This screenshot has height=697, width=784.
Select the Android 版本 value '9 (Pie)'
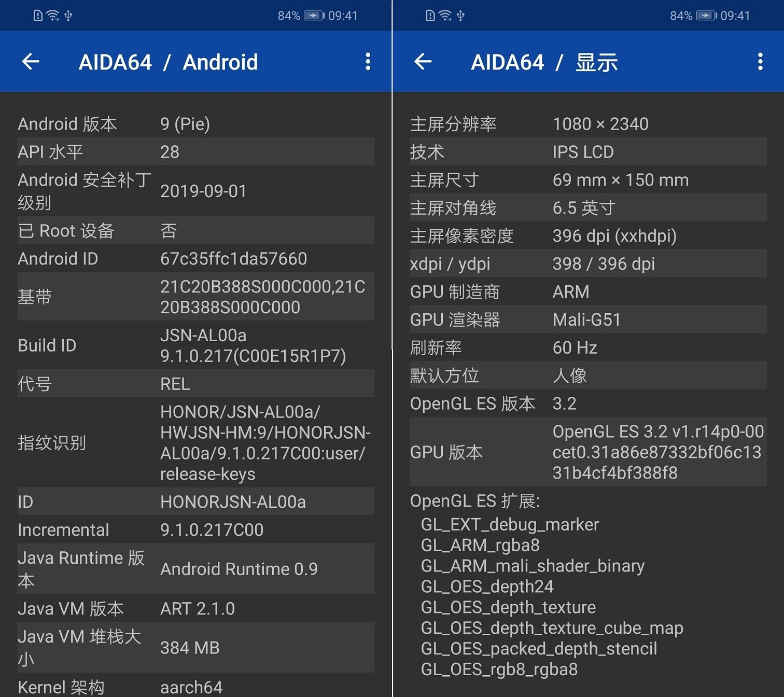coord(185,124)
